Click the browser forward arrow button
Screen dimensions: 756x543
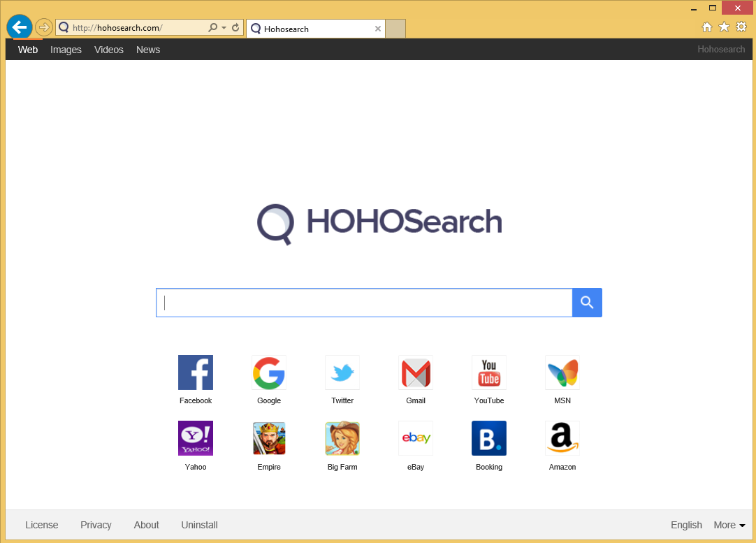44,27
